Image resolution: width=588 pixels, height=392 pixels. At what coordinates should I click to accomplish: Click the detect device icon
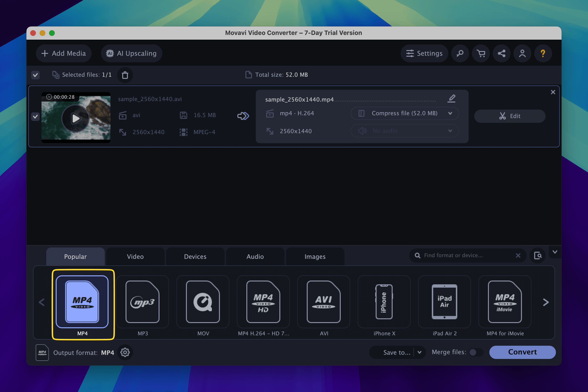click(x=538, y=256)
